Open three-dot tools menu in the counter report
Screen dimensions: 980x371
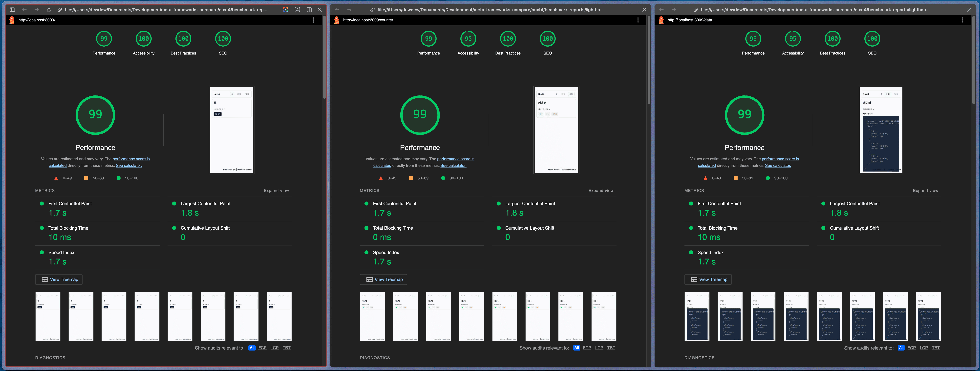pos(638,20)
